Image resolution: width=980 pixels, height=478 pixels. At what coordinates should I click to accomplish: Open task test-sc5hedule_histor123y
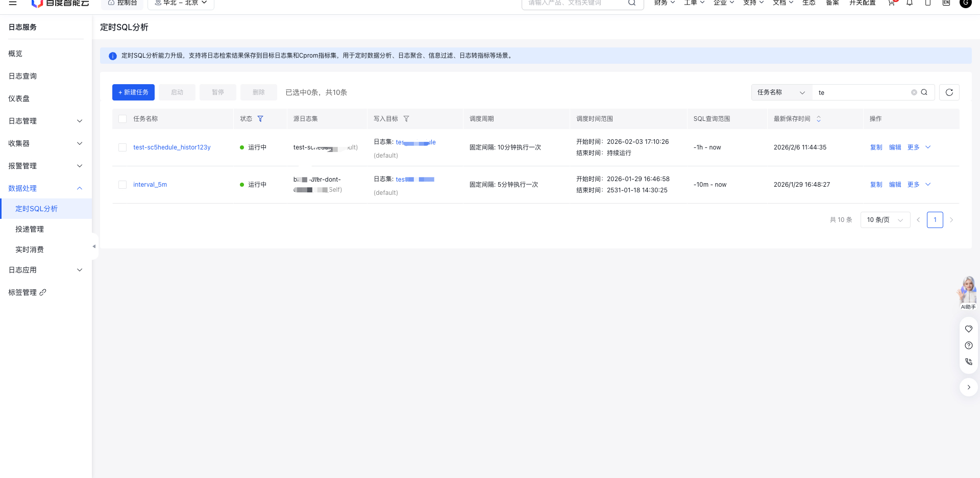(x=172, y=147)
